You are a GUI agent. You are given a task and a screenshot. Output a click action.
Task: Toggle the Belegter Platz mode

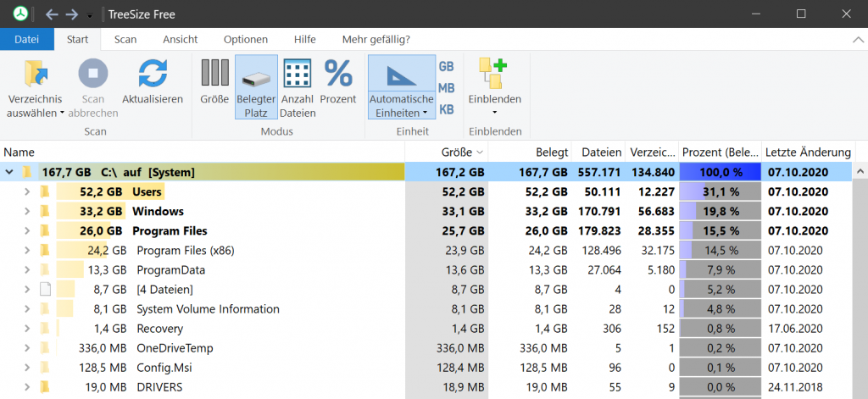(x=256, y=87)
